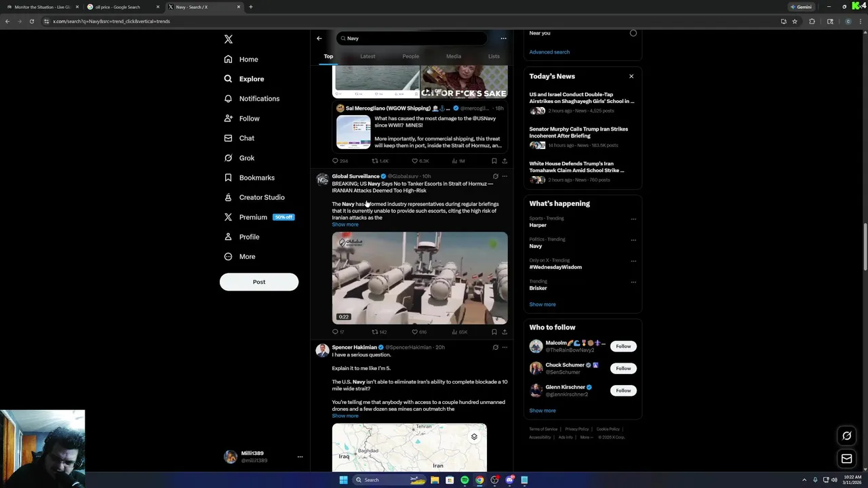Image resolution: width=868 pixels, height=488 pixels.
Task: Click the Post button
Action: [259, 282]
